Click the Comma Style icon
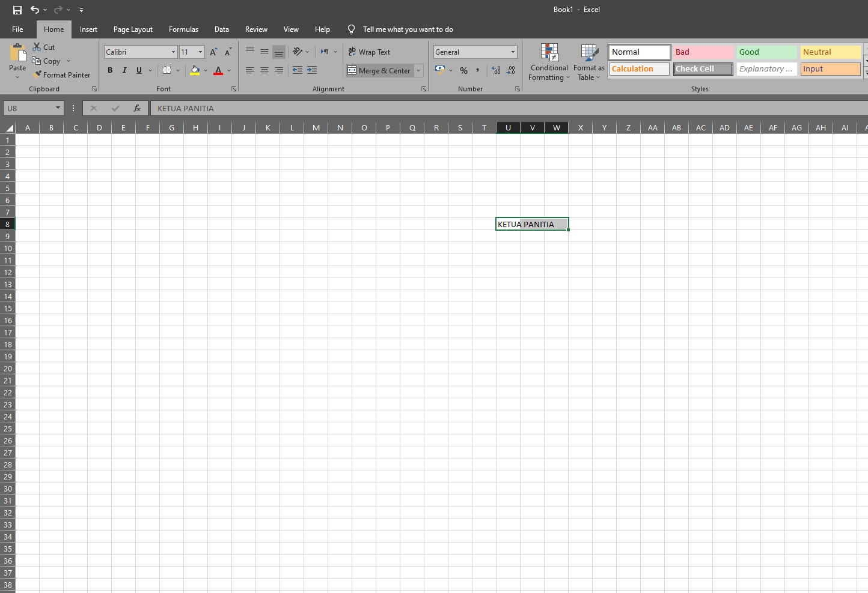This screenshot has width=868, height=593. [x=477, y=70]
